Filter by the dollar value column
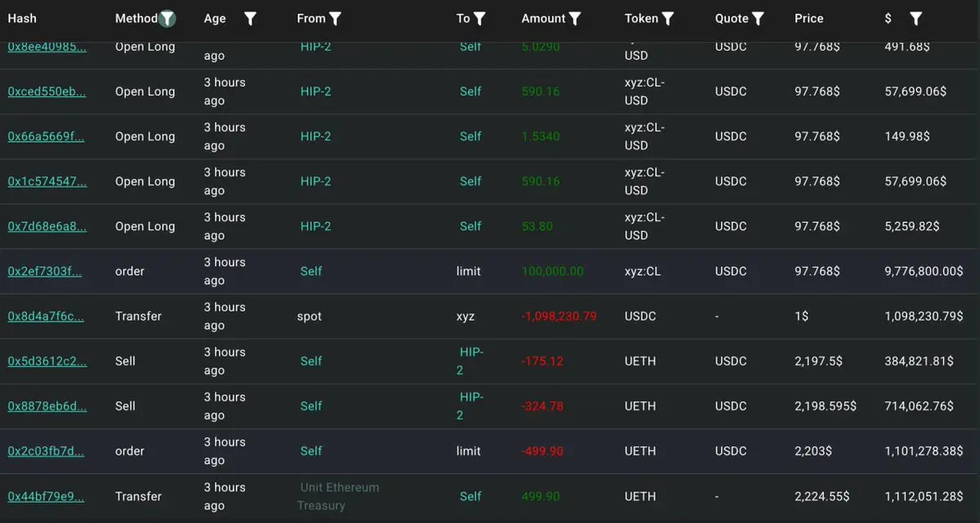Screen dimensions: 980x523 point(915,18)
